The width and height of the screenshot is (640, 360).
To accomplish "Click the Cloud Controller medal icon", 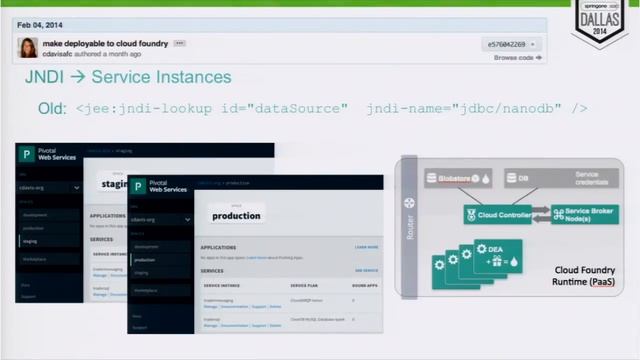I will [471, 215].
